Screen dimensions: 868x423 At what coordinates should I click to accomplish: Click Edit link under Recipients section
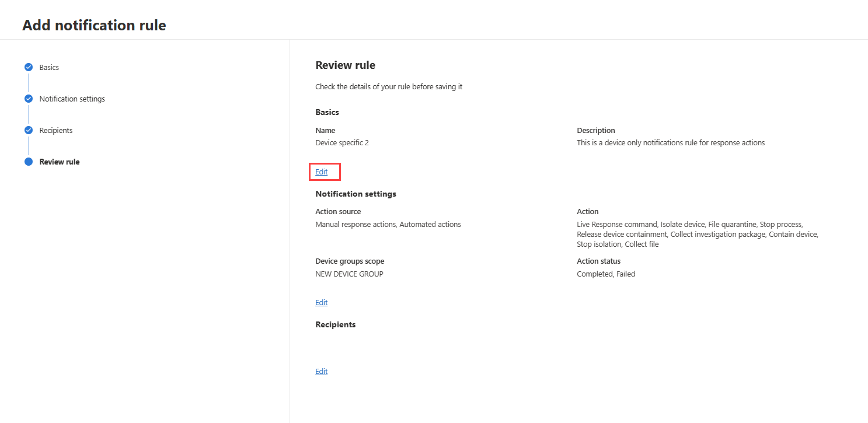point(322,371)
